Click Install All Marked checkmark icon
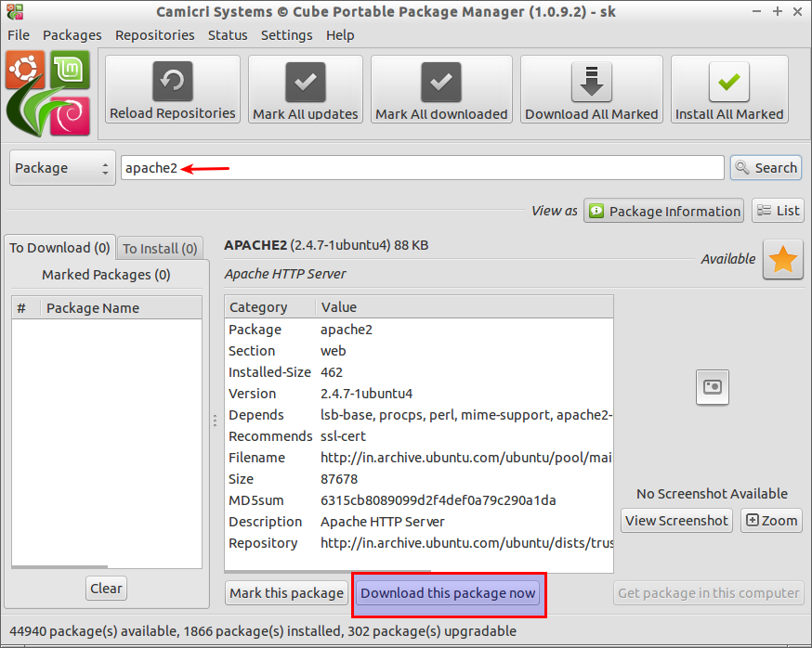This screenshot has width=812, height=648. (x=729, y=82)
